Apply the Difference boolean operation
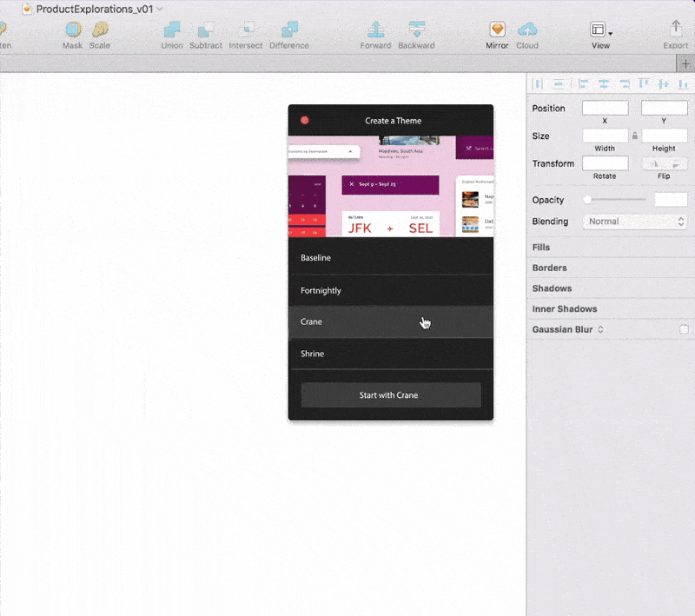This screenshot has height=616, width=695. [x=289, y=30]
